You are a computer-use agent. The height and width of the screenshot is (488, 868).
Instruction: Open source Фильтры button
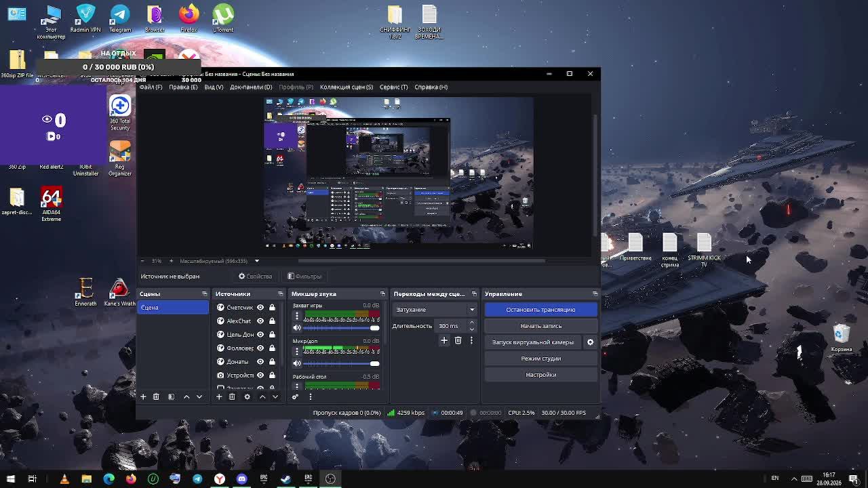coord(304,277)
